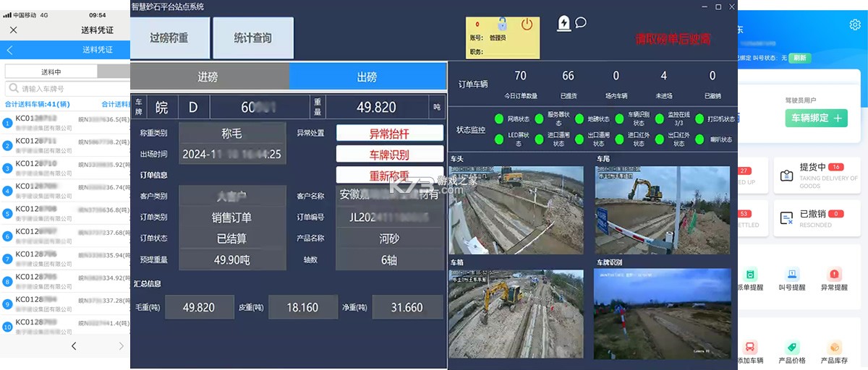Click the 添加车辆 bus icon
Viewport: 868px width, 370px height.
(750, 347)
